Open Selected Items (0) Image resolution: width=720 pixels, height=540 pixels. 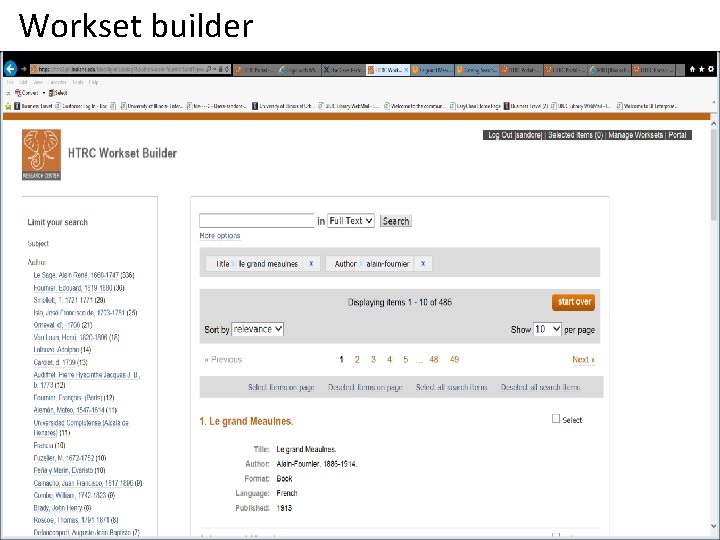pos(575,135)
